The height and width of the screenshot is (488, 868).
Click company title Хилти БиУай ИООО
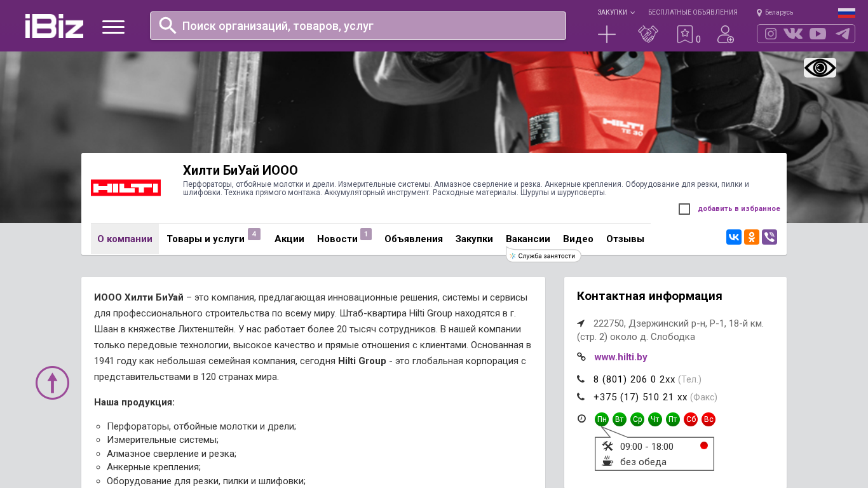point(240,170)
